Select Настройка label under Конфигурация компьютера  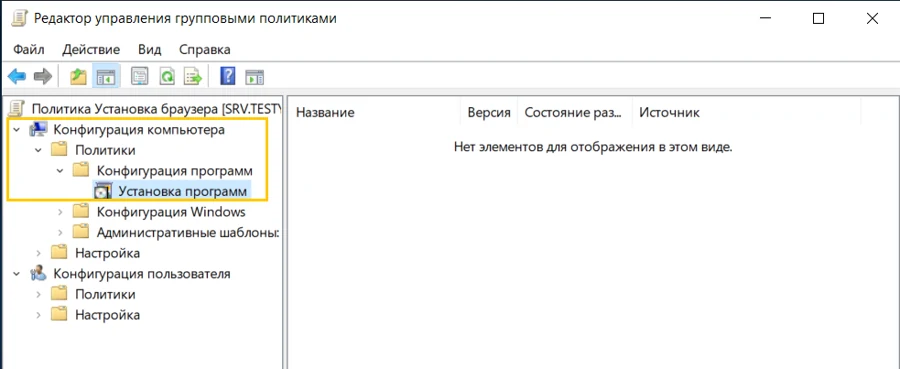(x=107, y=253)
